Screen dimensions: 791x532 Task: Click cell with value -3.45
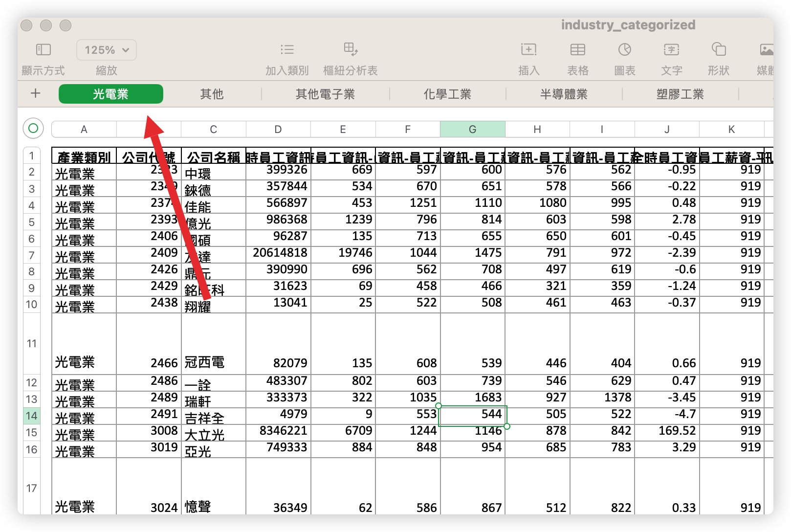click(667, 399)
